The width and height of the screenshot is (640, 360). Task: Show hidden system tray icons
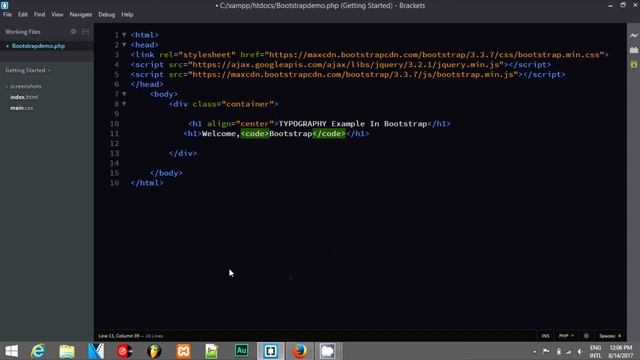coord(534,351)
